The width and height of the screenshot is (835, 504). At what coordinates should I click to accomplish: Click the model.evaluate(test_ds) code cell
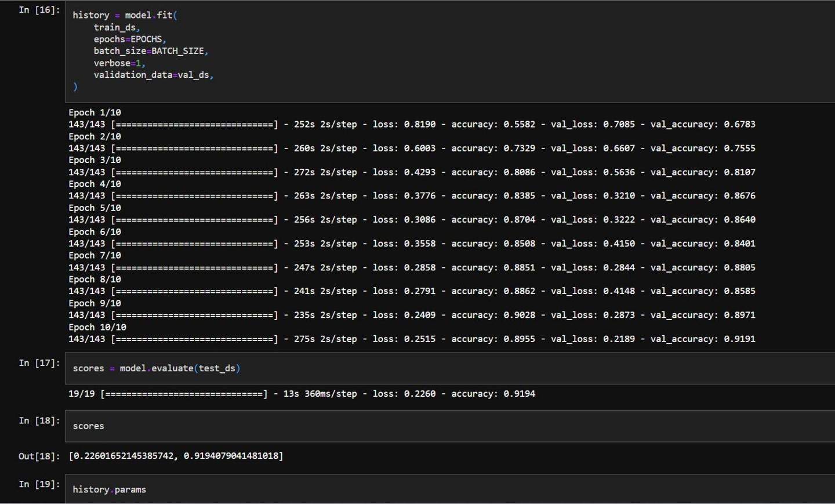tap(450, 368)
